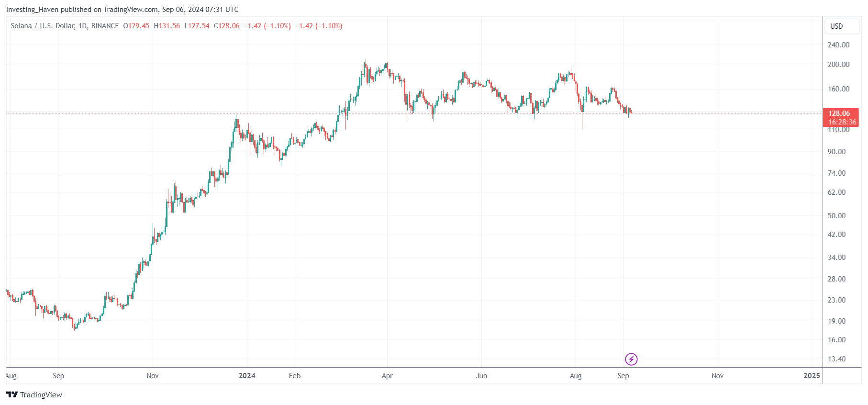Click the 50.00 price axis label

point(836,215)
